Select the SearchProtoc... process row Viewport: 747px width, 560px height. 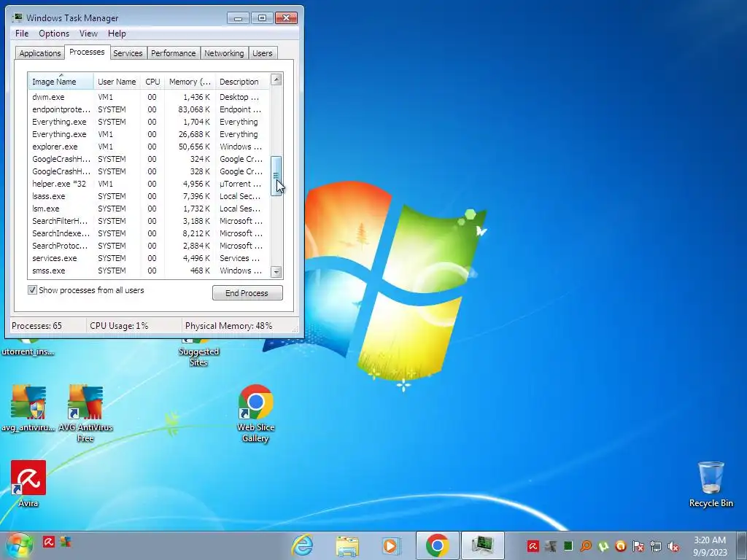pos(149,246)
